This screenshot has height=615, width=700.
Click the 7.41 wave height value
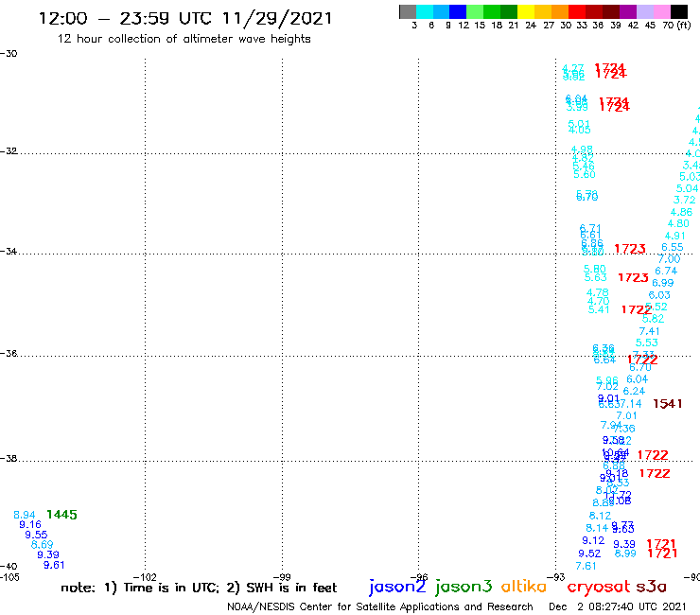pyautogui.click(x=649, y=331)
